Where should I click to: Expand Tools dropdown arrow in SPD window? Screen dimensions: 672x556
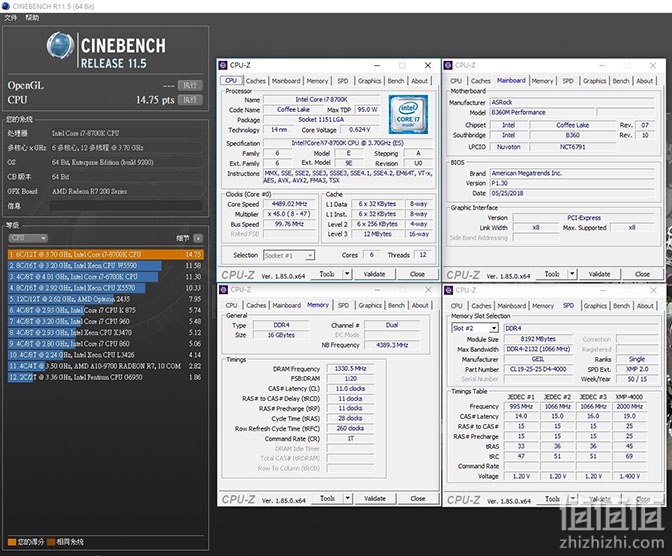click(x=573, y=499)
